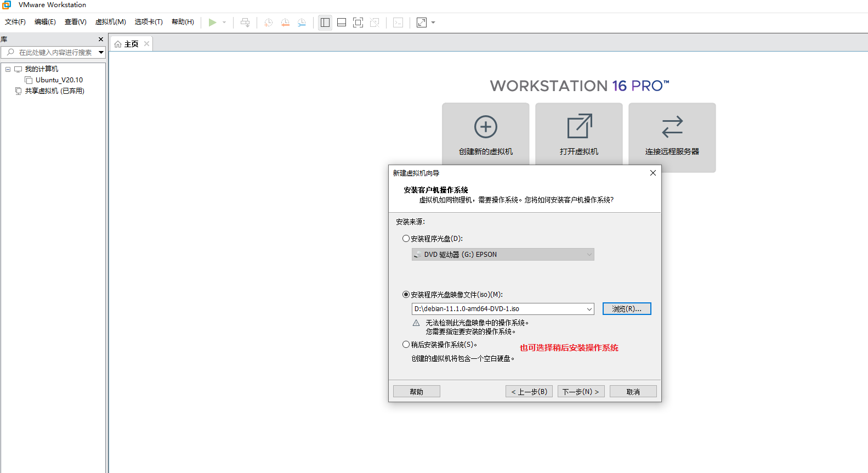This screenshot has height=473, width=868.
Task: Click the full screen mode icon
Action: 358,22
